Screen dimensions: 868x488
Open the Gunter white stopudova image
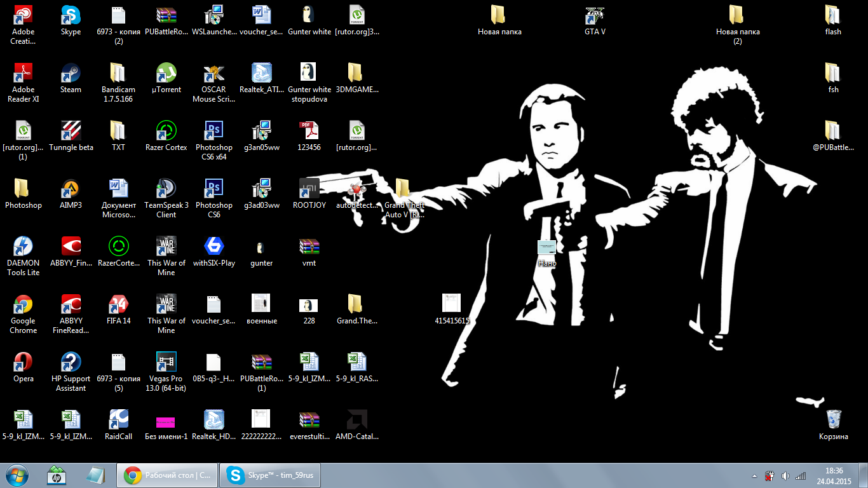click(x=309, y=83)
